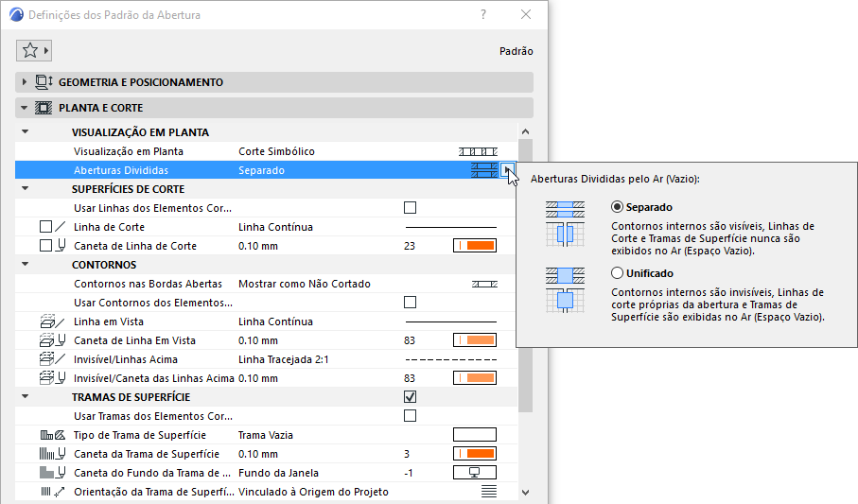Image resolution: width=858 pixels, height=504 pixels.
Task: Open pen 23 color swatch for Linha de Corte
Action: 475,245
